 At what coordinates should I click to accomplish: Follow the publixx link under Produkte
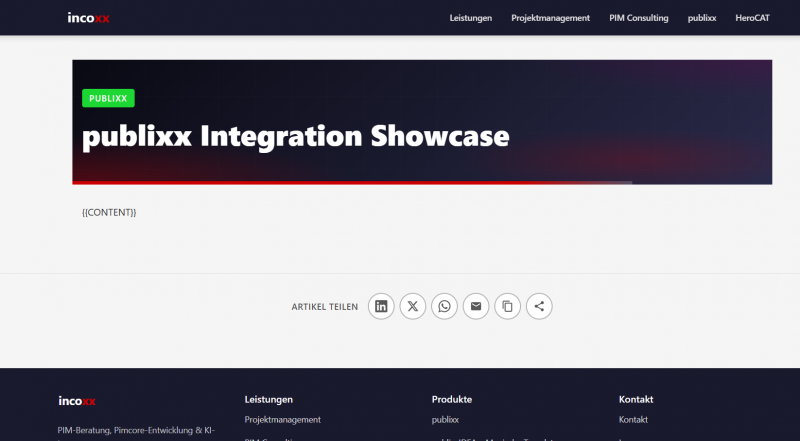[x=446, y=420]
